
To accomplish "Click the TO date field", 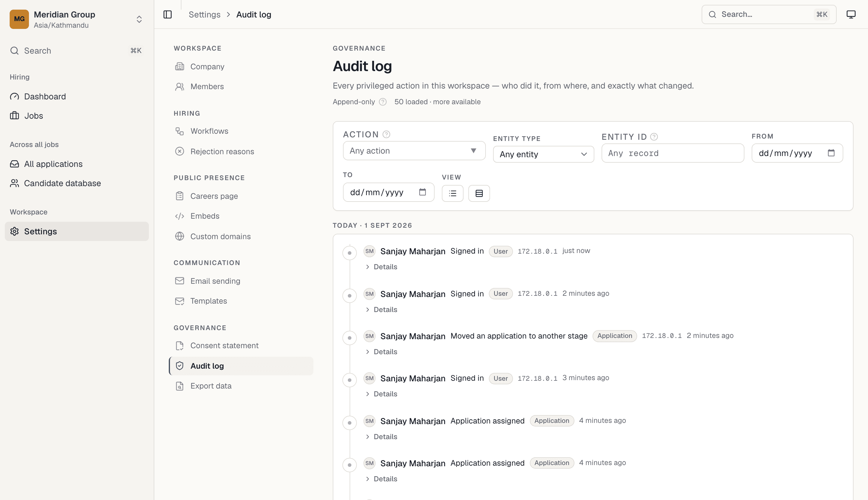I will [388, 192].
